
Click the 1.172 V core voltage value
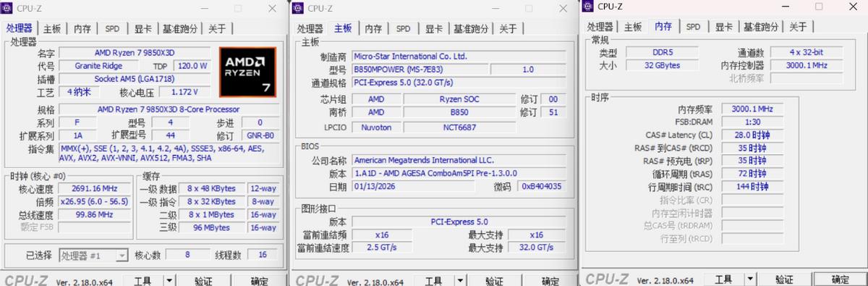pyautogui.click(x=185, y=92)
